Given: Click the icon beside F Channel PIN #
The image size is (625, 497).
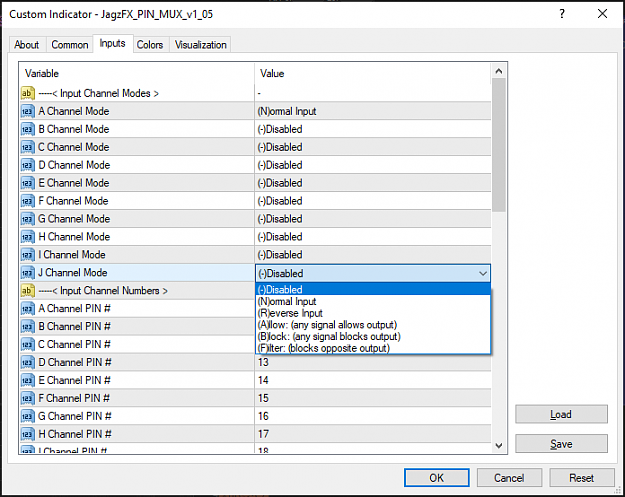Looking at the screenshot, I should (28, 398).
